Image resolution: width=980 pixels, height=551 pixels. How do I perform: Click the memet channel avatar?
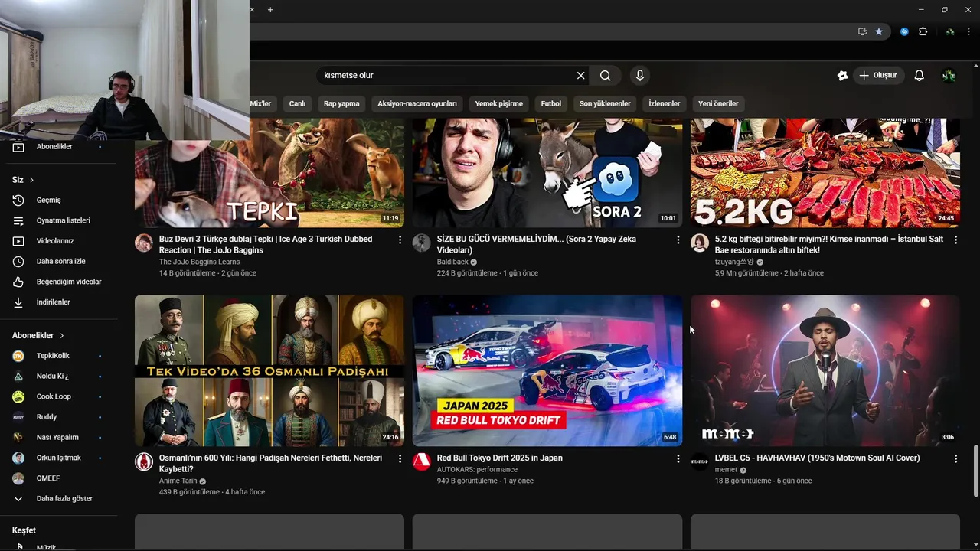pyautogui.click(x=700, y=461)
